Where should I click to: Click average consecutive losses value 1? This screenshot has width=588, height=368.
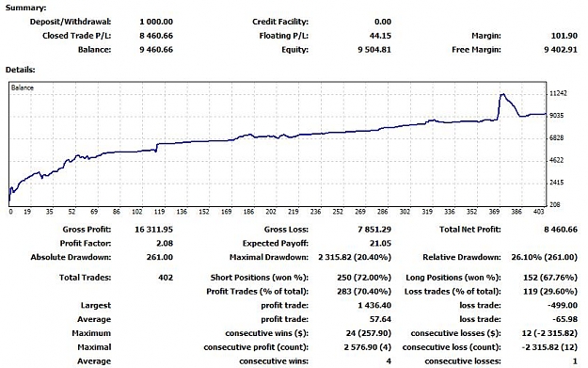575,361
